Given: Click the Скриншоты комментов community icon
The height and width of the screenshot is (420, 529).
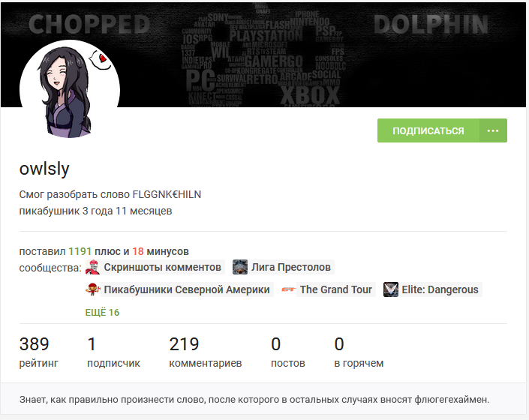Looking at the screenshot, I should point(93,267).
